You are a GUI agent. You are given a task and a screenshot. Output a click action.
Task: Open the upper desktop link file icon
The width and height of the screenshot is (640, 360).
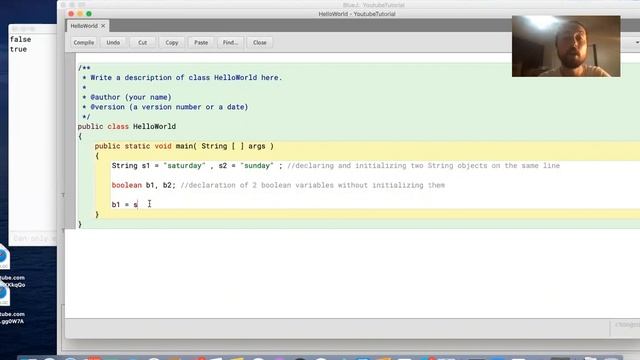tap(4, 256)
